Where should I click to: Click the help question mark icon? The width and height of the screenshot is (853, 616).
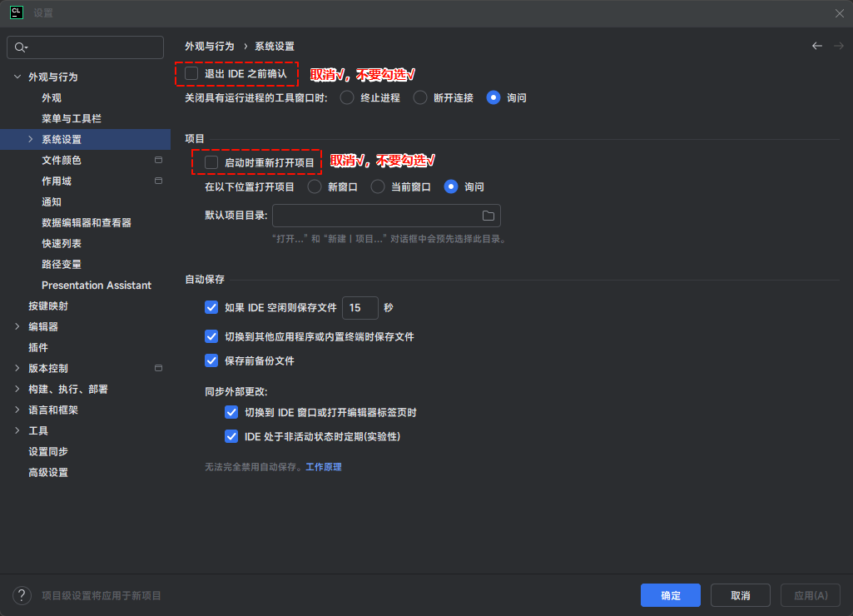pos(22,595)
